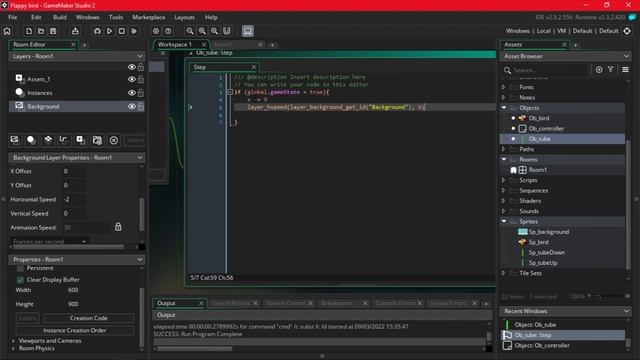This screenshot has height=360, width=640.
Task: Click Instance Creation Order button
Action: click(x=75, y=330)
